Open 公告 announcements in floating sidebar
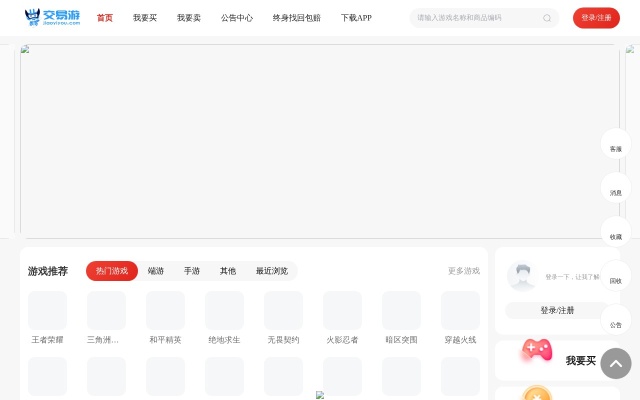 pyautogui.click(x=615, y=320)
